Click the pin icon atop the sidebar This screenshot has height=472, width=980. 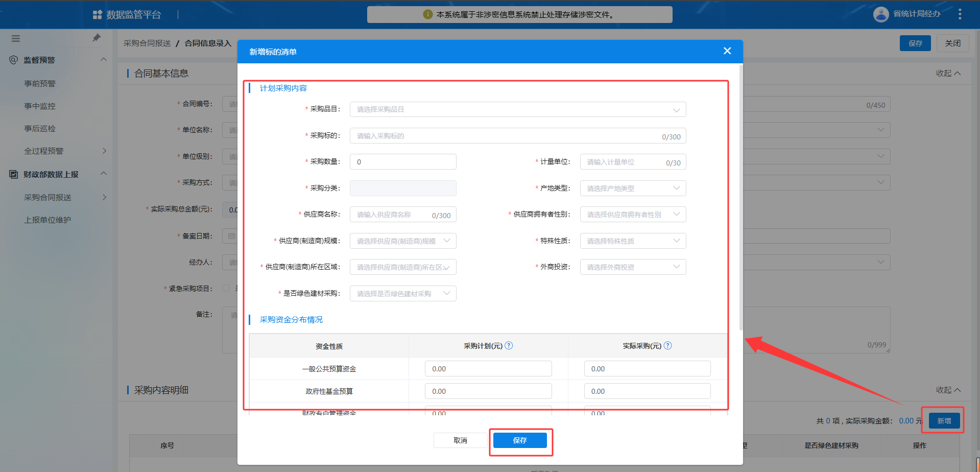pos(97,38)
